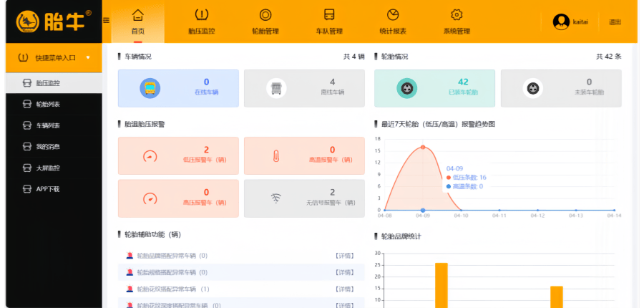The height and width of the screenshot is (308, 644).
Task: Select 胎压监控 in the sidebar
Action: click(x=48, y=83)
